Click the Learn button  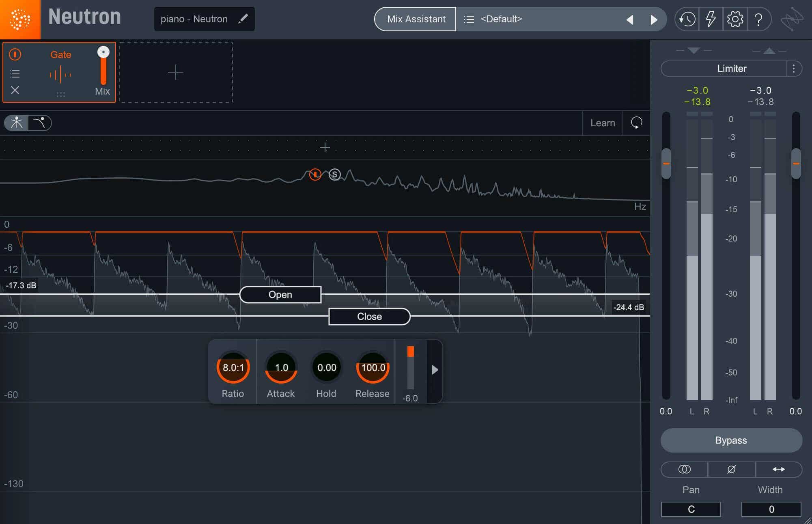(x=603, y=123)
